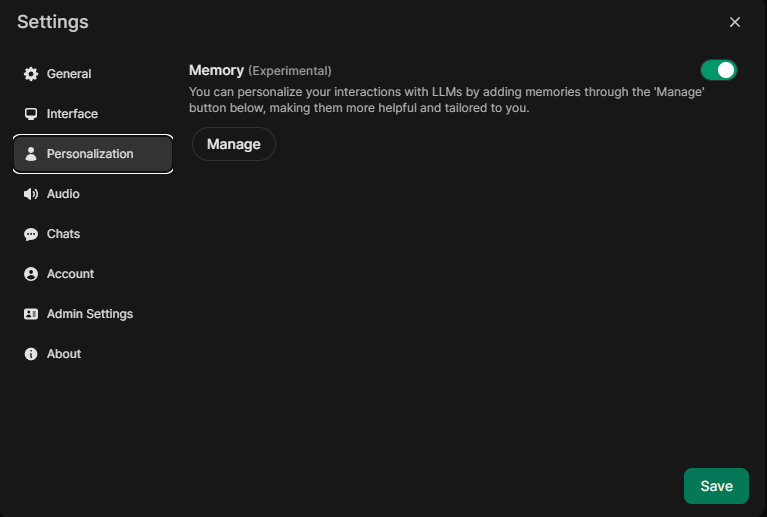
Task: Click the chat bubble icon beside Chats
Action: coord(31,234)
